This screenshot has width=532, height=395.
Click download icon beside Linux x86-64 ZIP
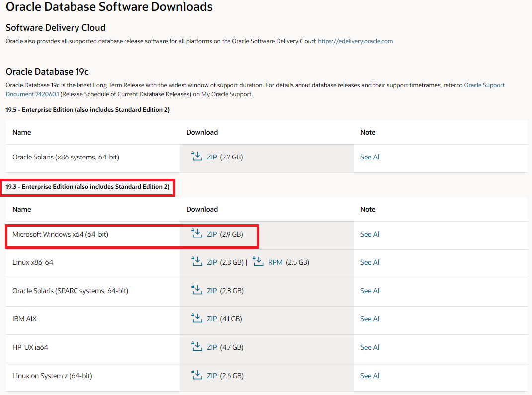tap(197, 262)
